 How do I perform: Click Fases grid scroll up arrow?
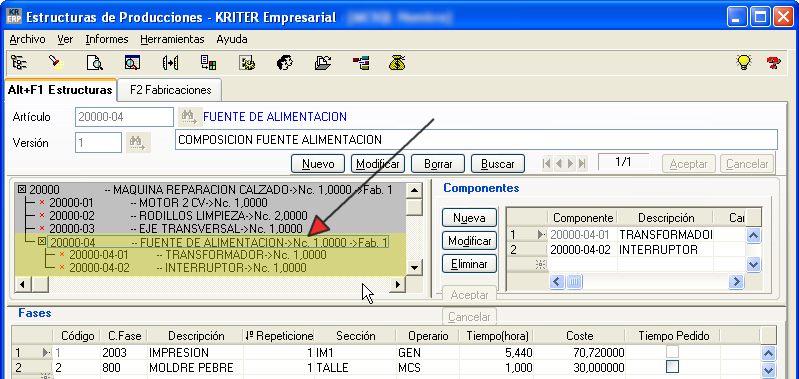[x=768, y=354]
